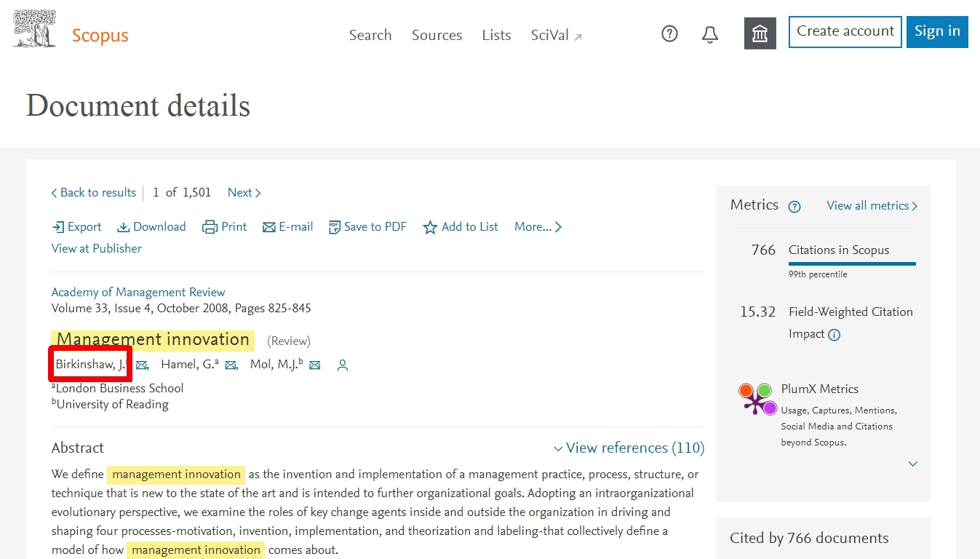Click the Metrics help icon
Image resolution: width=980 pixels, height=559 pixels.
[x=794, y=206]
